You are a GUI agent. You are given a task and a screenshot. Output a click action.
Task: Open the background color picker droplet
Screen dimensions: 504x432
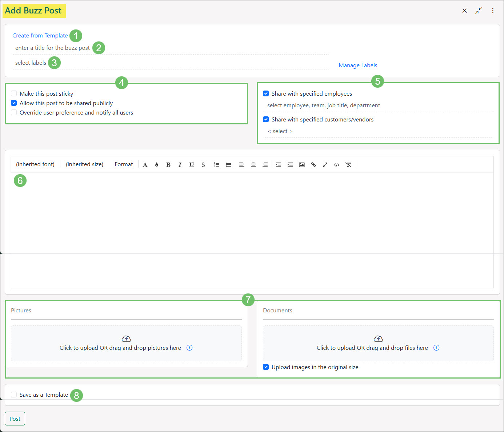point(157,165)
